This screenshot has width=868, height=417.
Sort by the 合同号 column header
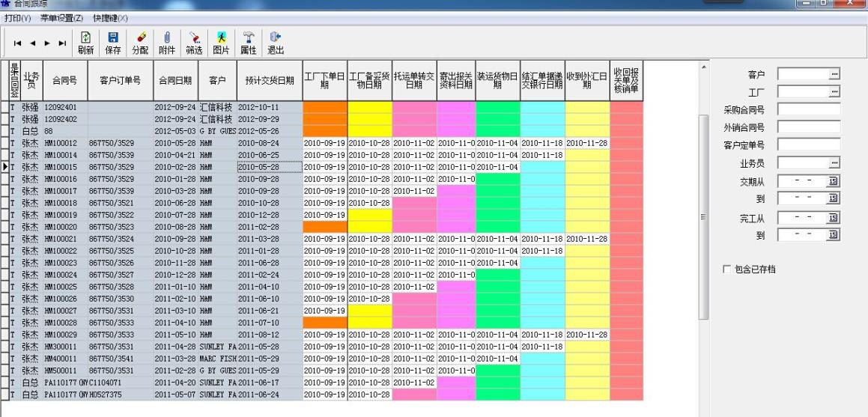(x=65, y=81)
